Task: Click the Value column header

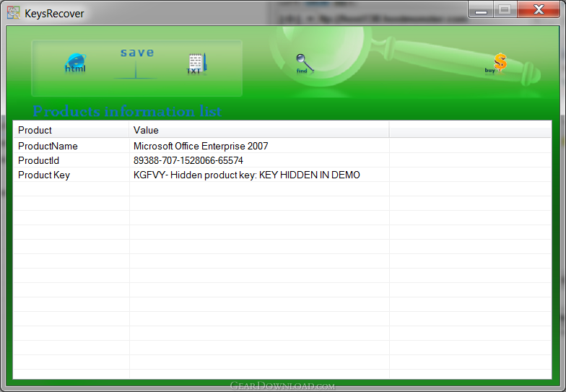Action: (258, 130)
